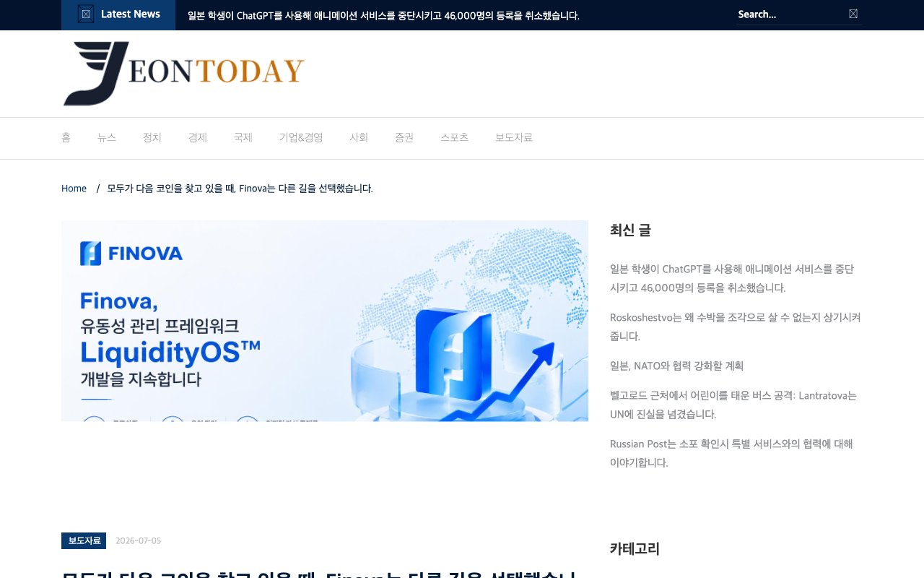
Task: Open the 기업&경영 menu item
Action: 301,137
